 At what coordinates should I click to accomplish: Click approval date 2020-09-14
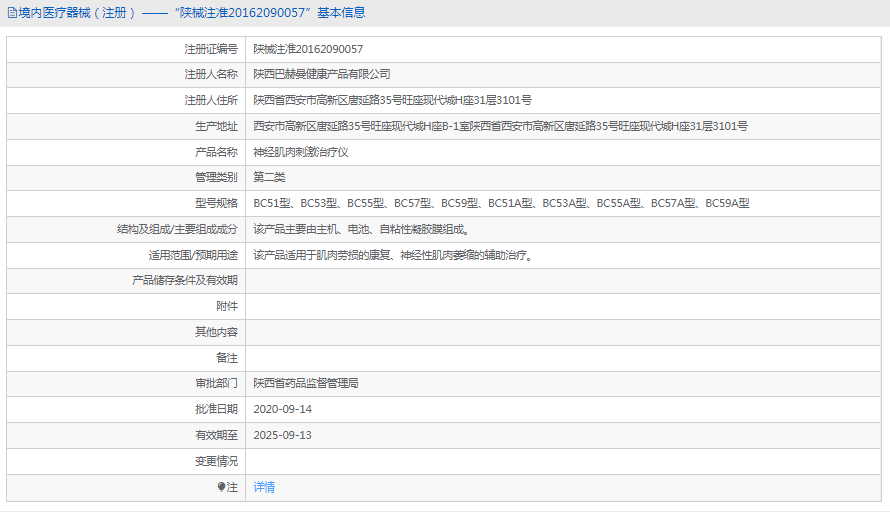tap(283, 409)
